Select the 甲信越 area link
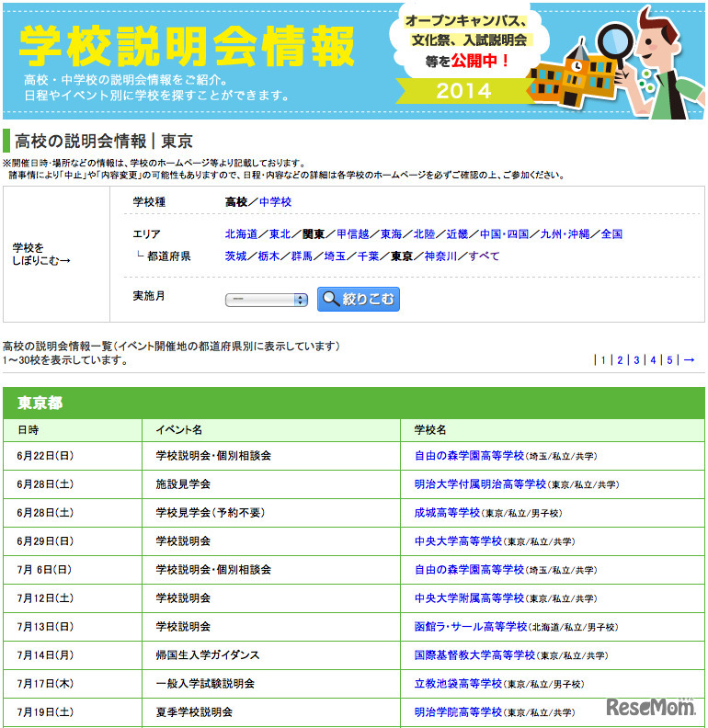Screen dimensions: 708x728 352,234
